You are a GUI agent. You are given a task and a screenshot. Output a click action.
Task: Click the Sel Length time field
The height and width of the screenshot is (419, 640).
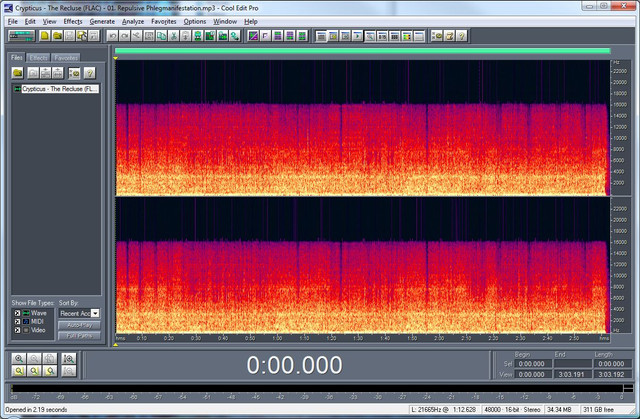point(612,364)
